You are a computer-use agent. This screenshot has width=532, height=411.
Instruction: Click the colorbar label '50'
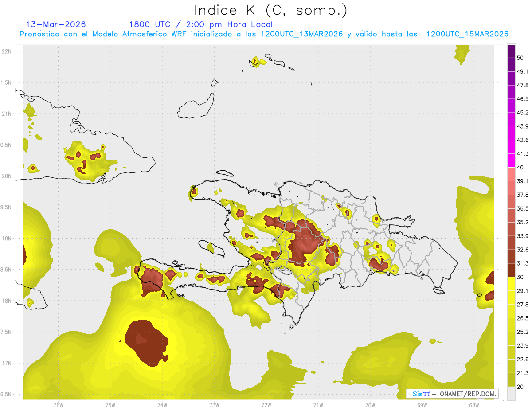click(520, 58)
